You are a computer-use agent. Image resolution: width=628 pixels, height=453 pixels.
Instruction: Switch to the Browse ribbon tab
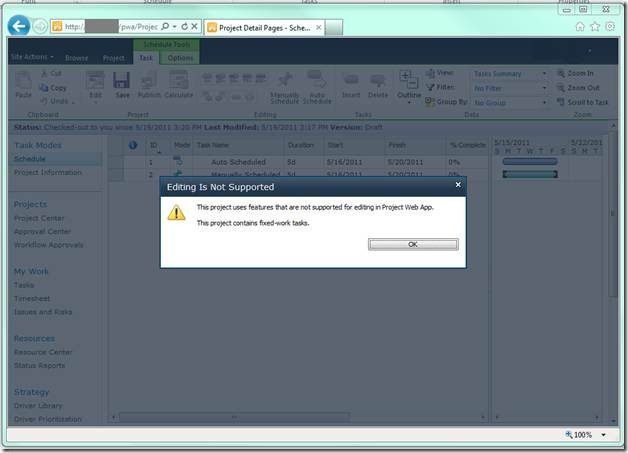pyautogui.click(x=76, y=58)
